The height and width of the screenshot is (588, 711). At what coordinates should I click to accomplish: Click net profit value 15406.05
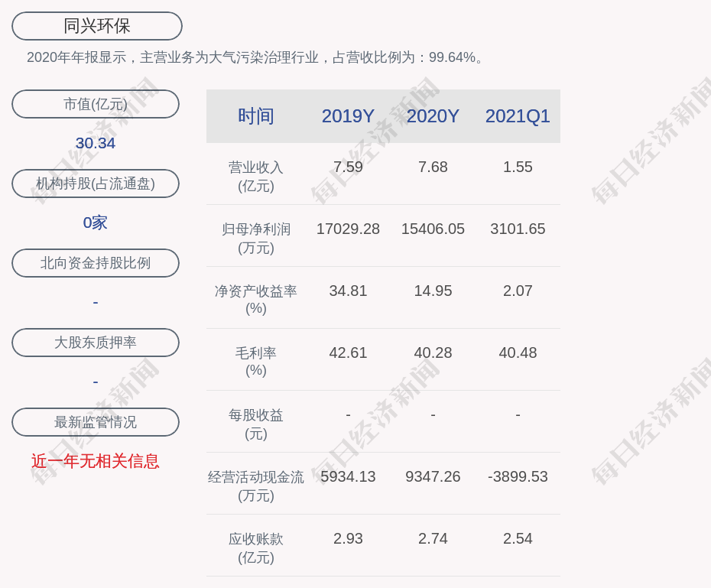click(x=433, y=229)
